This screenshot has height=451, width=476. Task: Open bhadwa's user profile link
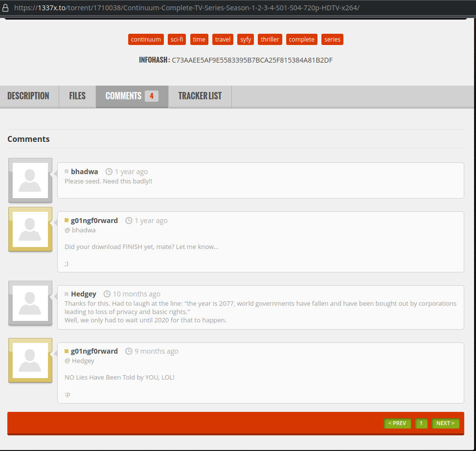(85, 172)
